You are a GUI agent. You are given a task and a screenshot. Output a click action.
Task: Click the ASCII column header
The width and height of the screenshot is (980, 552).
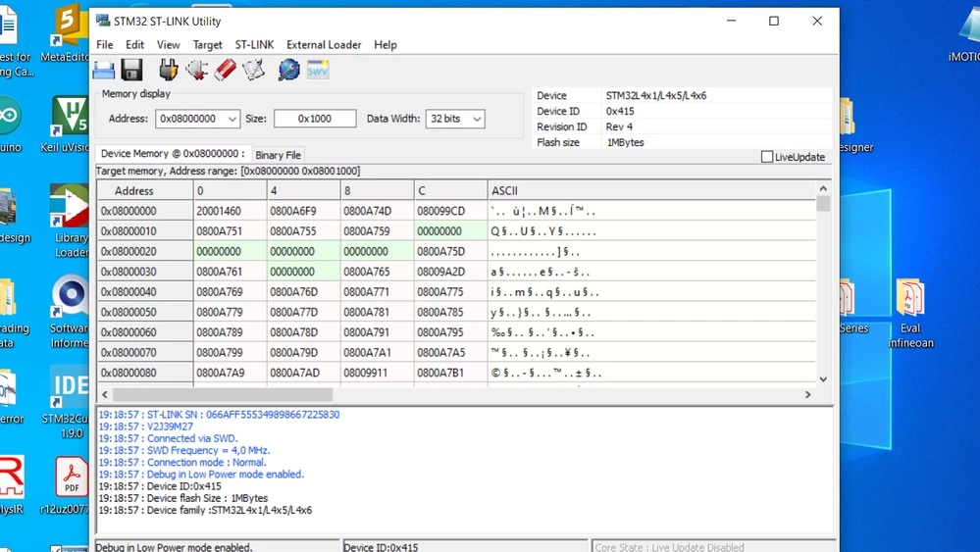[x=652, y=190]
